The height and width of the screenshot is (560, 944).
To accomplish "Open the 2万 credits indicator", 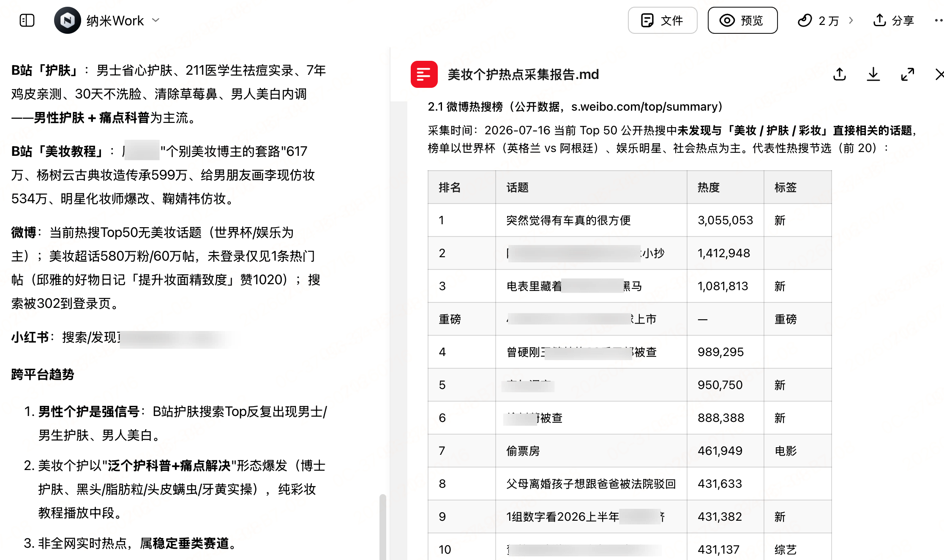I will [x=818, y=20].
